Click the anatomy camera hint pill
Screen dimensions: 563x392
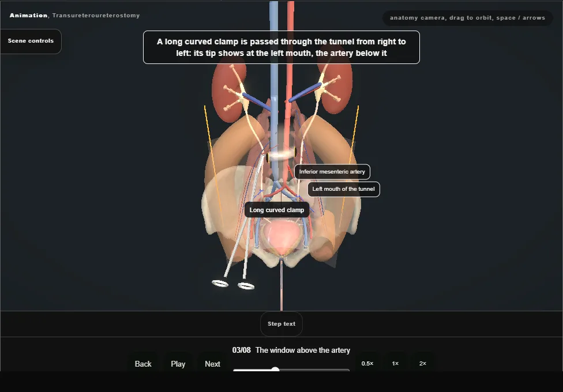(467, 18)
